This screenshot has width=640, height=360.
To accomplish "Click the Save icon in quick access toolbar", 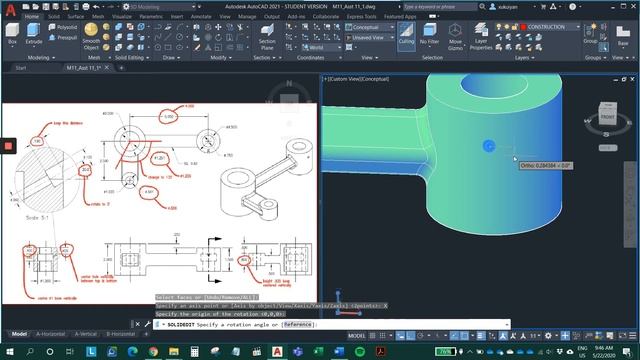I will pyautogui.click(x=46, y=7).
